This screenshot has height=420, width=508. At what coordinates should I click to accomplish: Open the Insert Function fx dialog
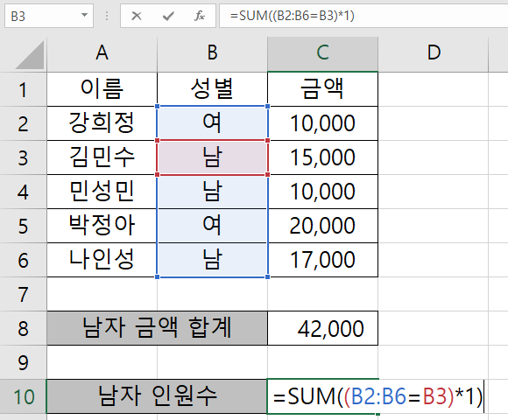pyautogui.click(x=199, y=16)
